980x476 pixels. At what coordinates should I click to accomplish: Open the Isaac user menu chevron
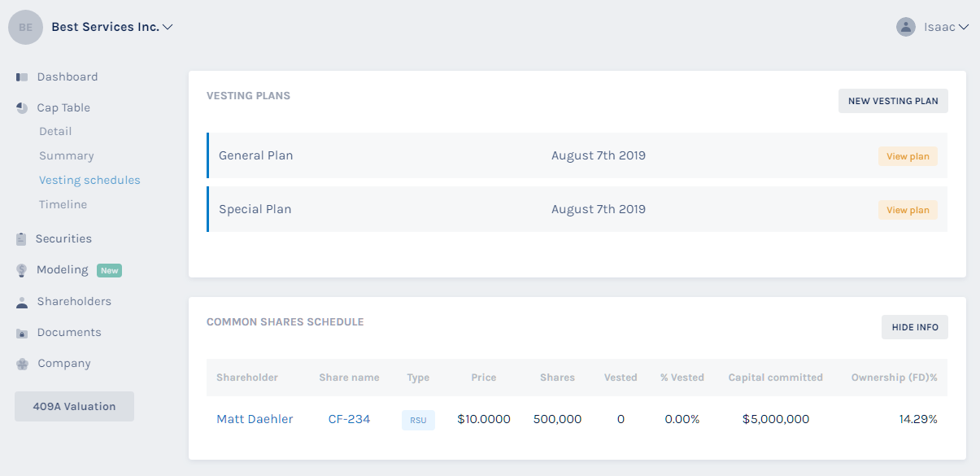[x=964, y=27]
